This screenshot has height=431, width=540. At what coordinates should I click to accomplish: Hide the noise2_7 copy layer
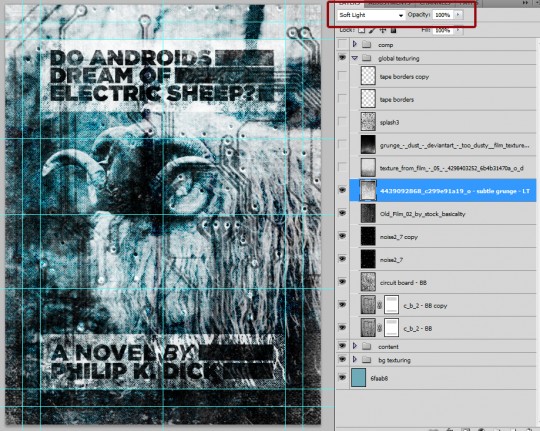pyautogui.click(x=342, y=236)
